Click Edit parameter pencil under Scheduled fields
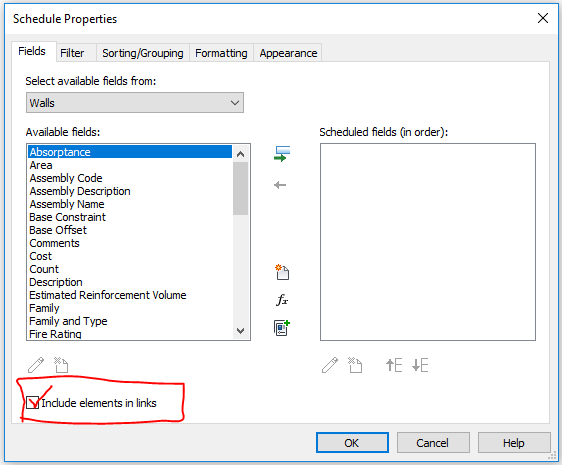562x465 pixels. click(330, 365)
